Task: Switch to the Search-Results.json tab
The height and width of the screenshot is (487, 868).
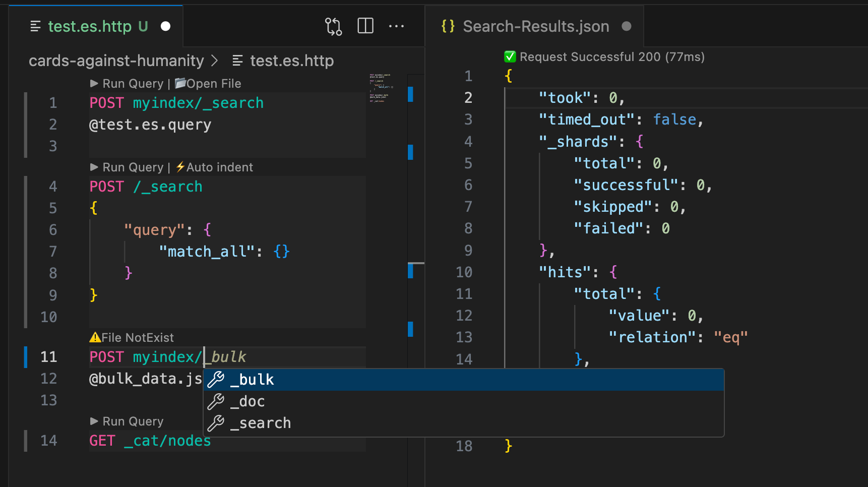Action: (535, 26)
